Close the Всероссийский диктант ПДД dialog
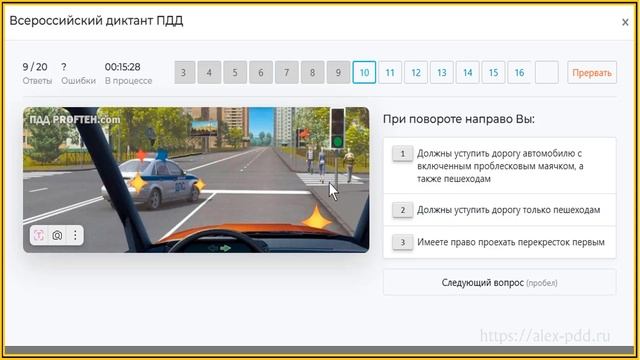Viewport: 640px width, 360px height. (x=625, y=22)
